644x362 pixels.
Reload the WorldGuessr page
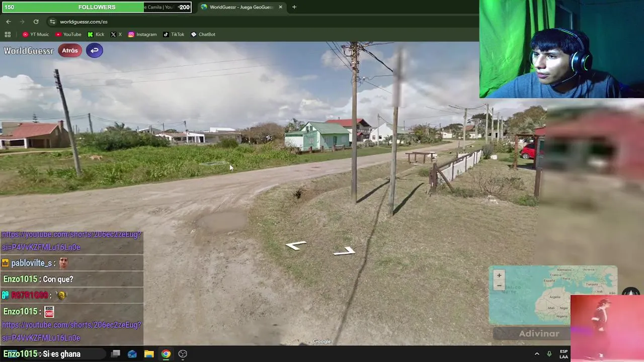[x=36, y=22]
